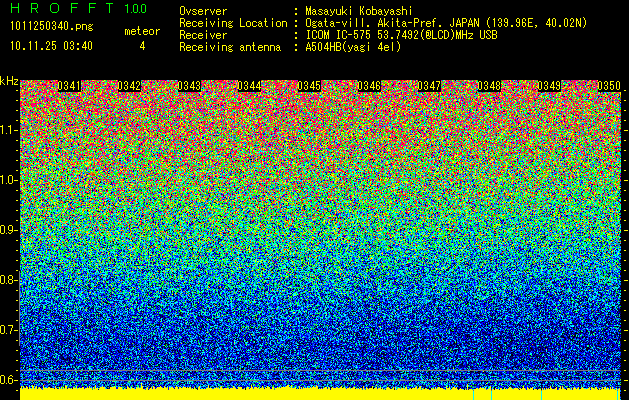
Task: Click the meteor count value 4
Action: click(x=142, y=47)
